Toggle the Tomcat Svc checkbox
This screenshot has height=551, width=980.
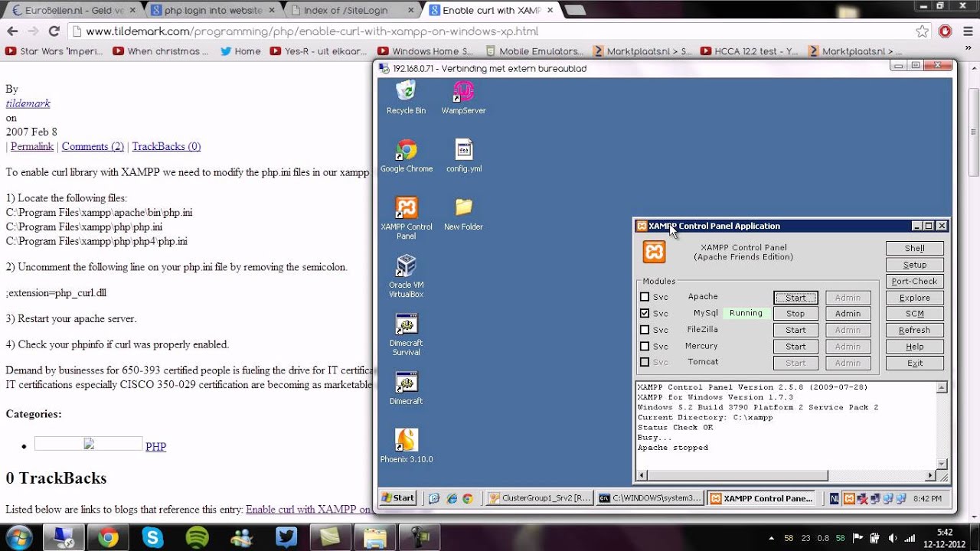tap(645, 362)
